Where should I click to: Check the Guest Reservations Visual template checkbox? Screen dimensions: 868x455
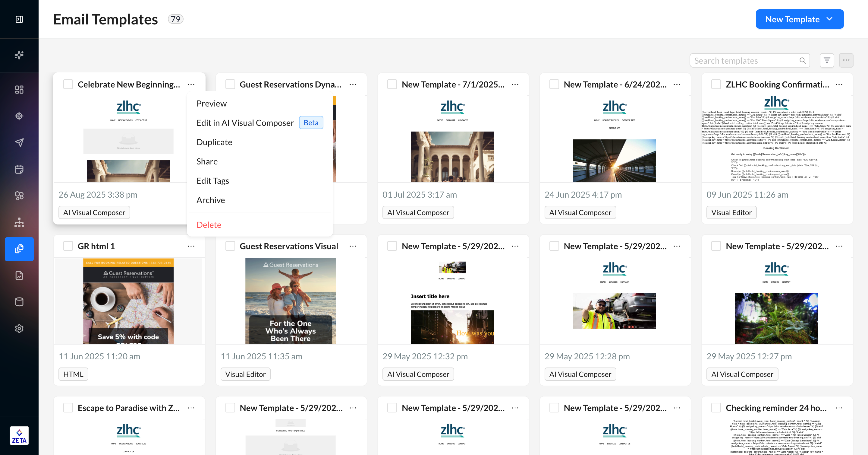point(230,246)
